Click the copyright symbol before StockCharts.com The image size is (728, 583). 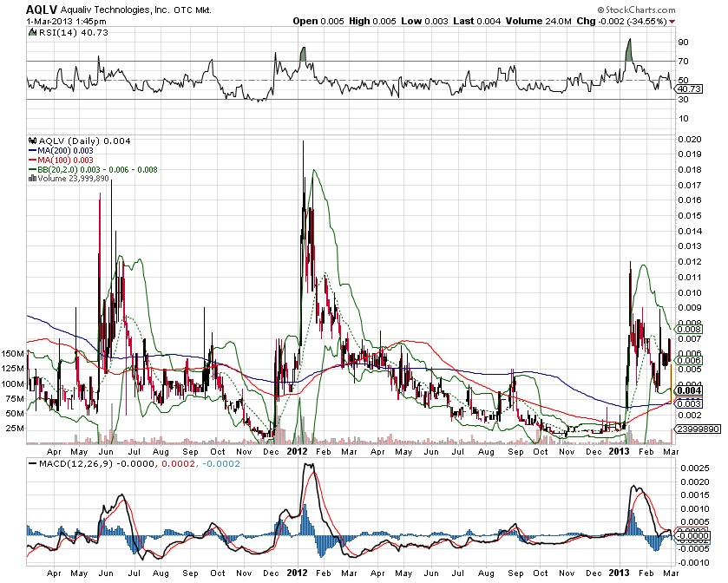(x=600, y=10)
